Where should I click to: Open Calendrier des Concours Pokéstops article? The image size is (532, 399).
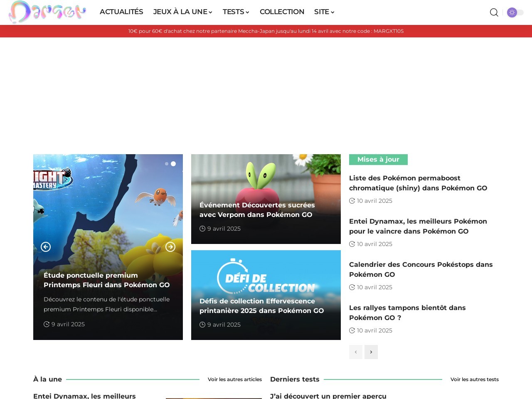click(x=421, y=269)
